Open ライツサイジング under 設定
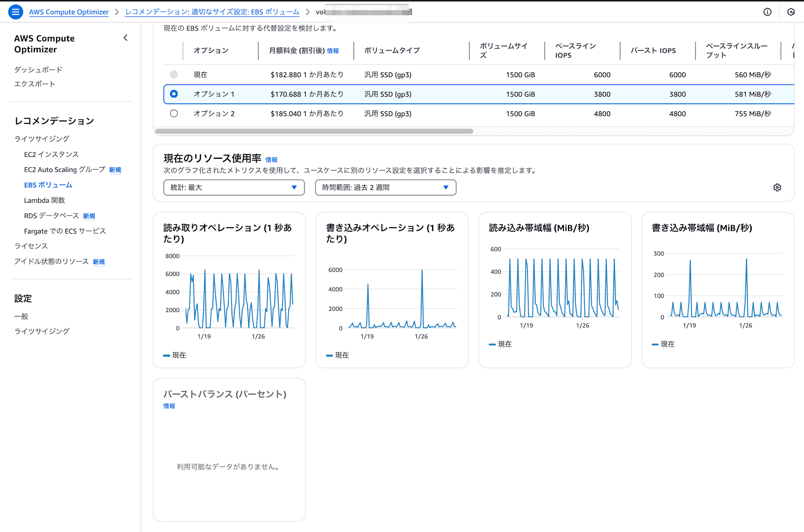The width and height of the screenshot is (804, 532). [42, 331]
